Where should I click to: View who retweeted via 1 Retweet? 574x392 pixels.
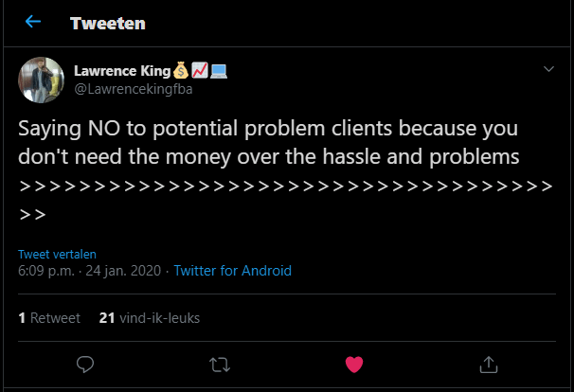point(49,318)
